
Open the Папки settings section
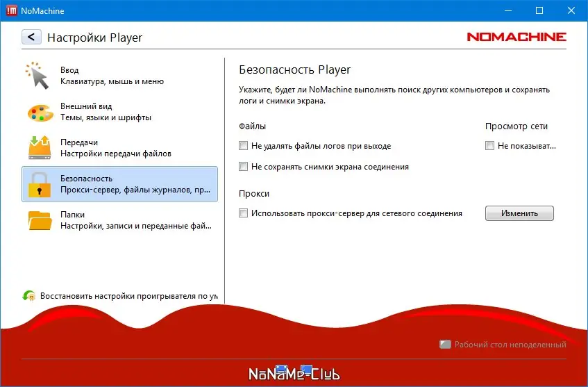[119, 220]
